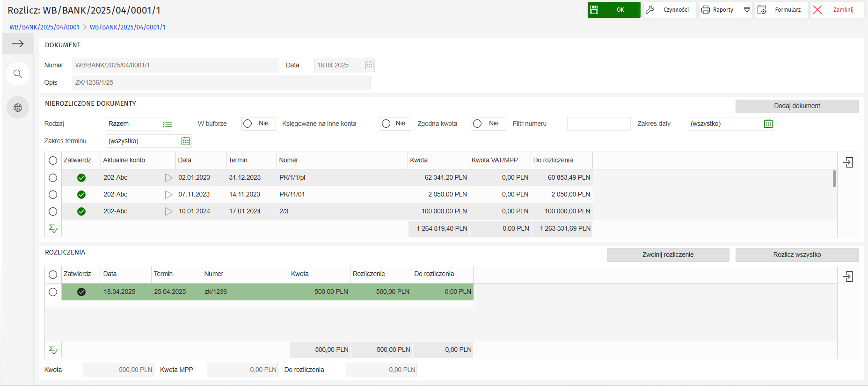Click the sum icon under unsettled documents
The height and width of the screenshot is (386, 868).
coord(53,229)
